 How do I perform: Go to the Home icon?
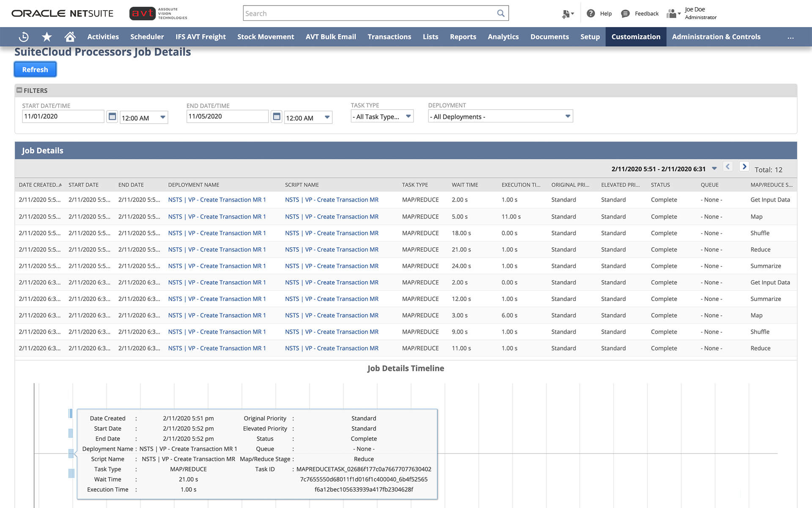tap(70, 37)
